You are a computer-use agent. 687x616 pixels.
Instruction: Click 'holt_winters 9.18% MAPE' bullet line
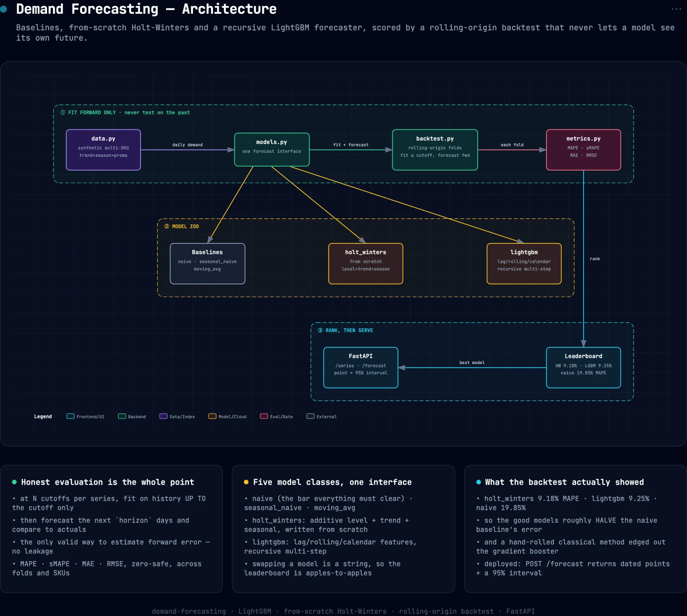tap(567, 503)
